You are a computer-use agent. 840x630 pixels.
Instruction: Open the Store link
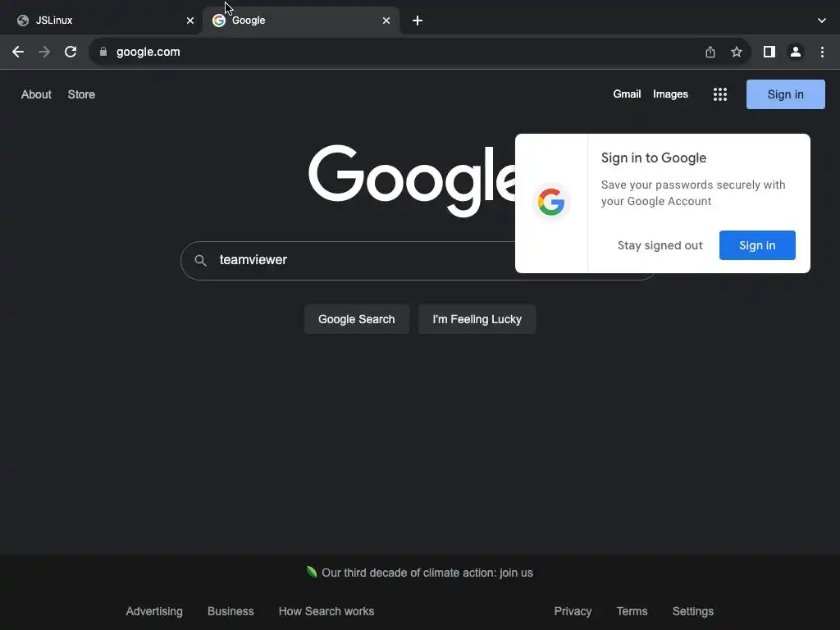[81, 94]
